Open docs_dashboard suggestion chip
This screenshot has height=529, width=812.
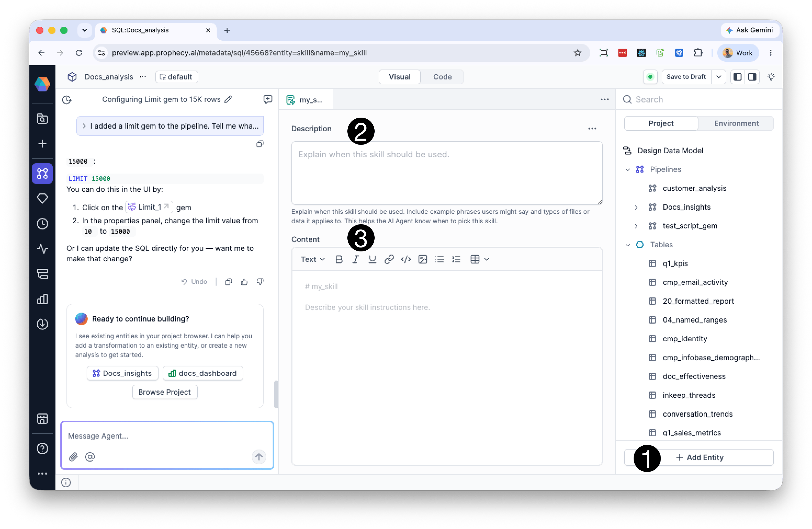(203, 373)
